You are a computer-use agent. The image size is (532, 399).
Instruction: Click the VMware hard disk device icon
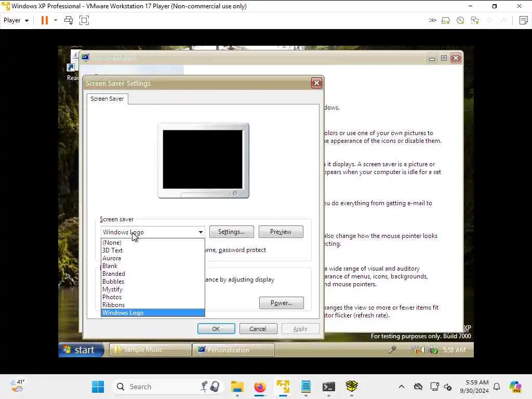click(445, 20)
